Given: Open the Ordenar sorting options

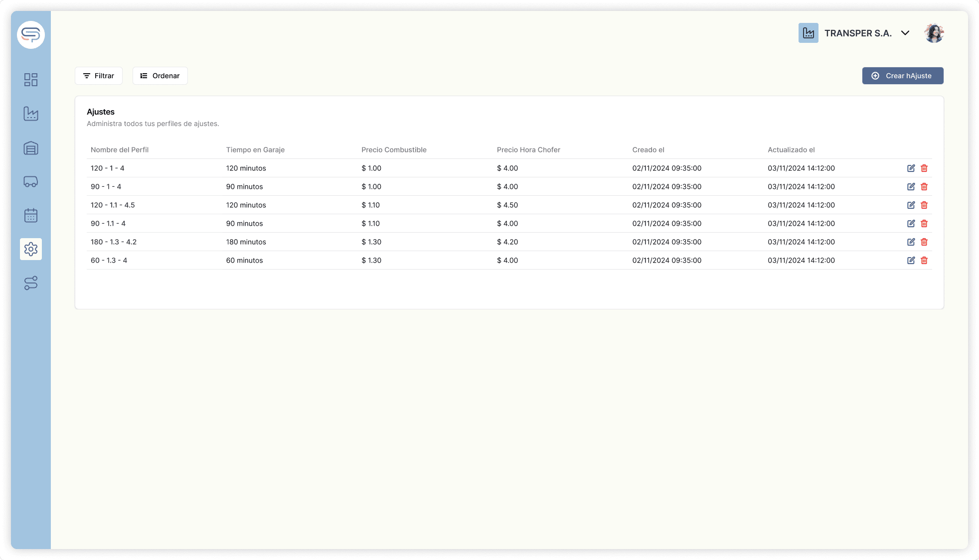Looking at the screenshot, I should [160, 76].
